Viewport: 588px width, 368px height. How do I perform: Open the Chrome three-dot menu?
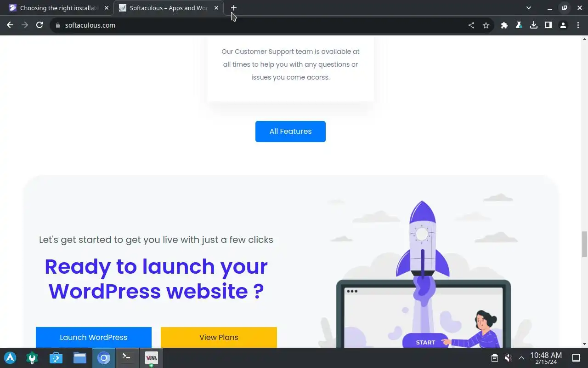[578, 25]
